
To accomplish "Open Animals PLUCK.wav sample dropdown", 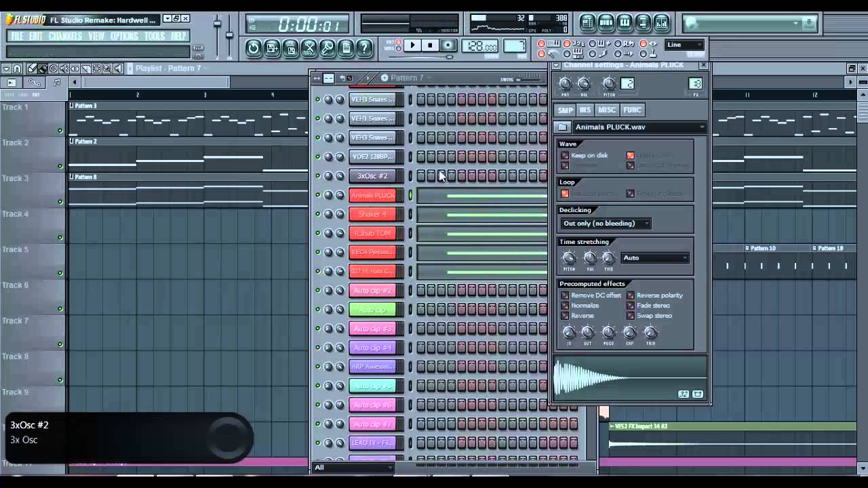I will pyautogui.click(x=639, y=127).
